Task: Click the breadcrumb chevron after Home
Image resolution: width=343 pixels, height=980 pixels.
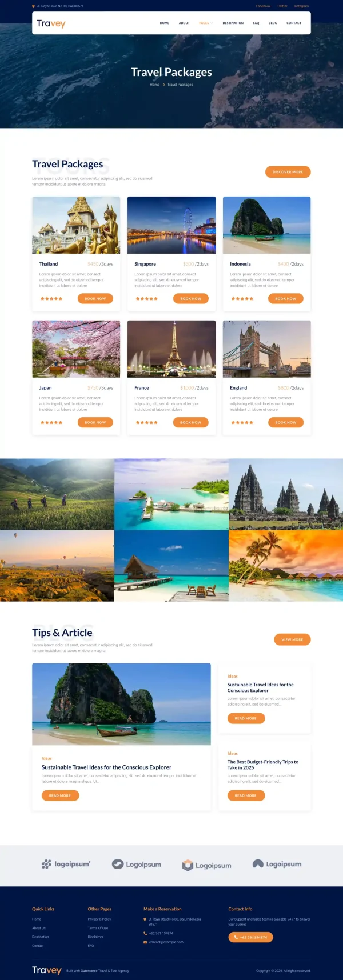Action: (x=164, y=85)
